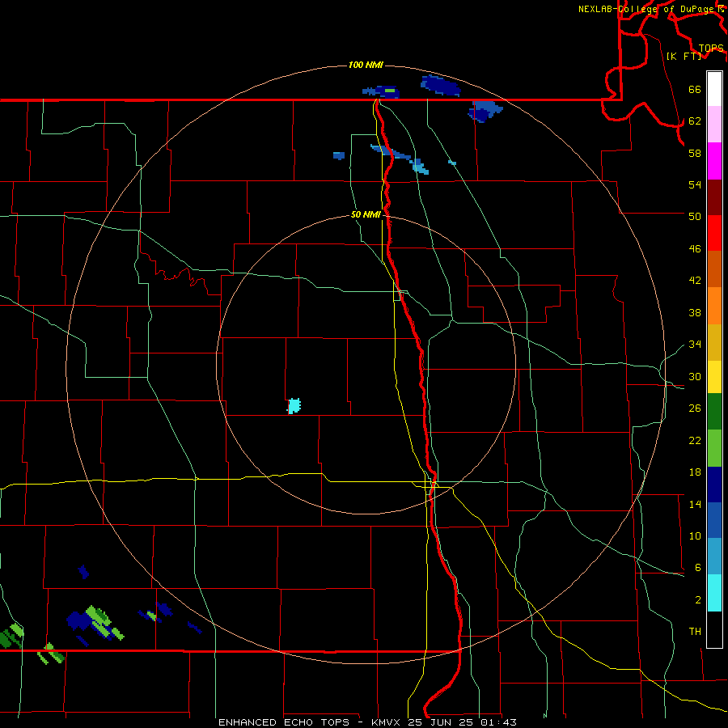Click the 'NEXLAB-College of DuPage' credit text
Image resolution: width=728 pixels, height=728 pixels.
click(x=645, y=9)
